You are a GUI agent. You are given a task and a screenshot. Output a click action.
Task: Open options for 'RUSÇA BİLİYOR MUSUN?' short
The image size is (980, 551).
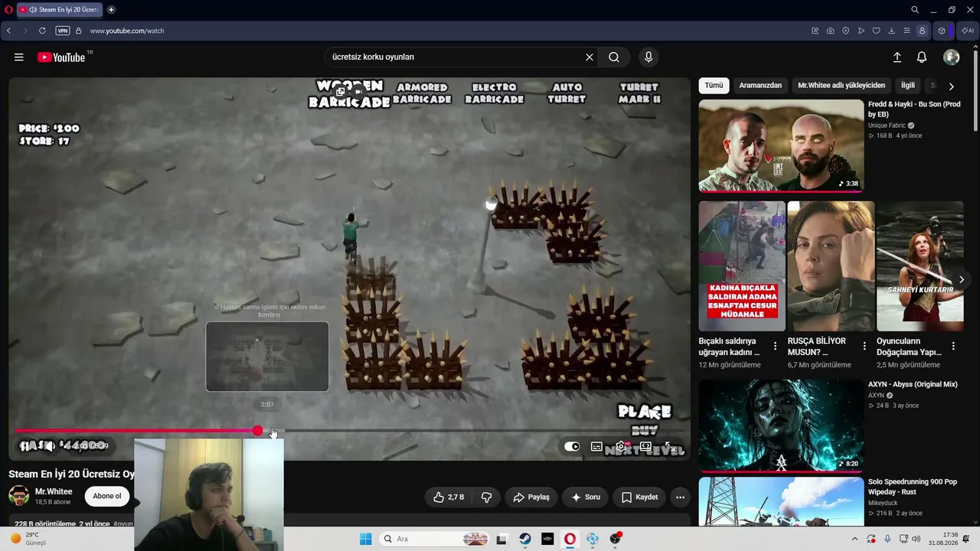[x=864, y=346]
